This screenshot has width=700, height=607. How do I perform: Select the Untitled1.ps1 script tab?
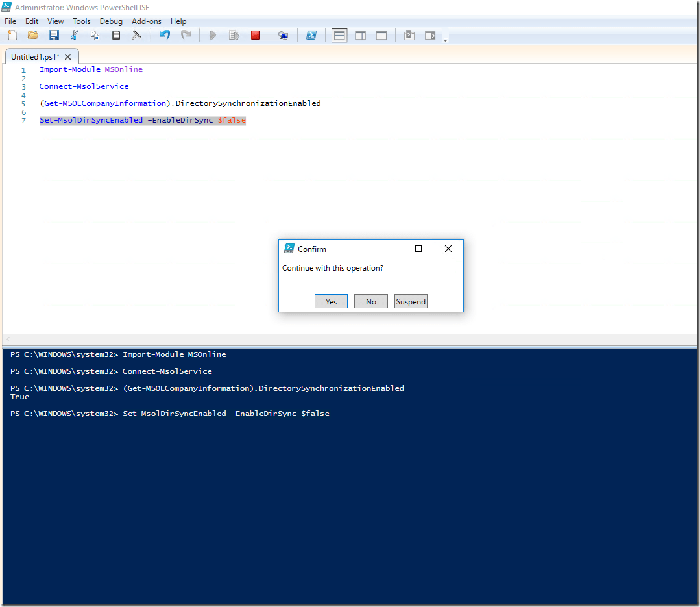tap(35, 56)
